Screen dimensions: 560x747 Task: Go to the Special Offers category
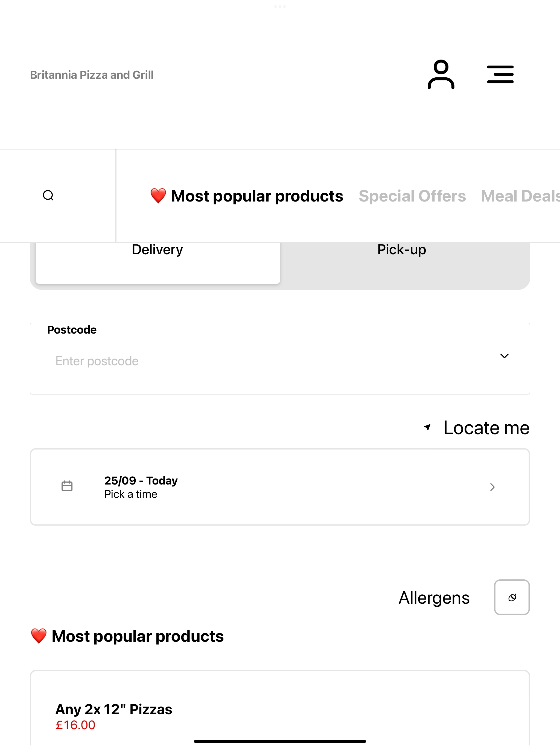[412, 196]
